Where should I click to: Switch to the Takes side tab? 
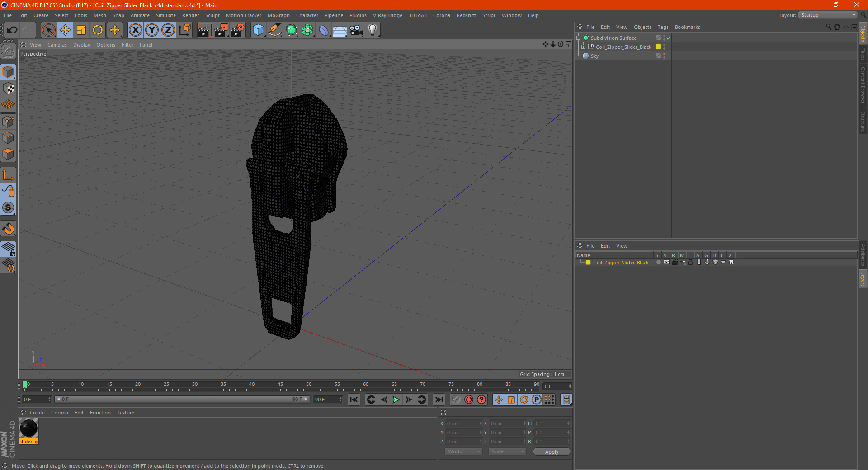coord(863,55)
